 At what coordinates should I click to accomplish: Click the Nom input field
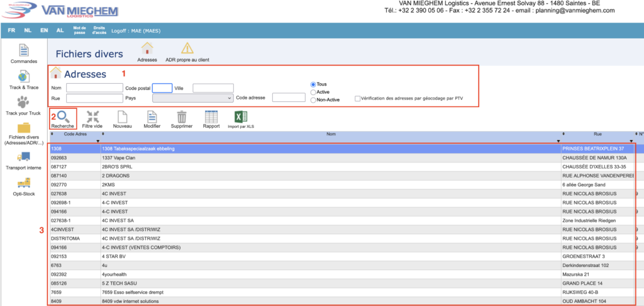pos(94,88)
